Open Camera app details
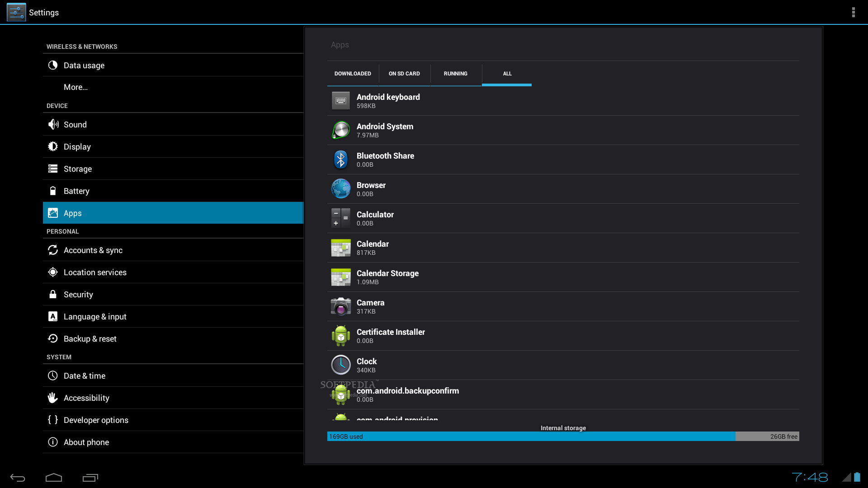Viewport: 868px width, 488px height. pyautogui.click(x=563, y=306)
